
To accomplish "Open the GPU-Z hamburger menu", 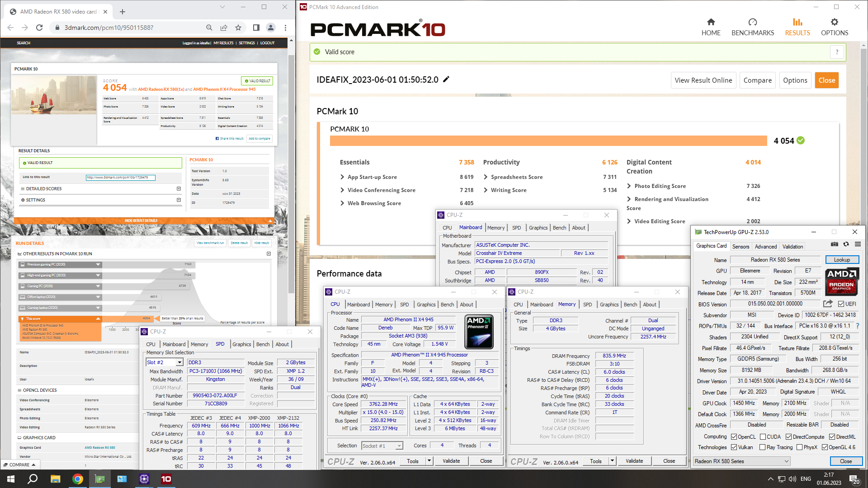I will [858, 244].
